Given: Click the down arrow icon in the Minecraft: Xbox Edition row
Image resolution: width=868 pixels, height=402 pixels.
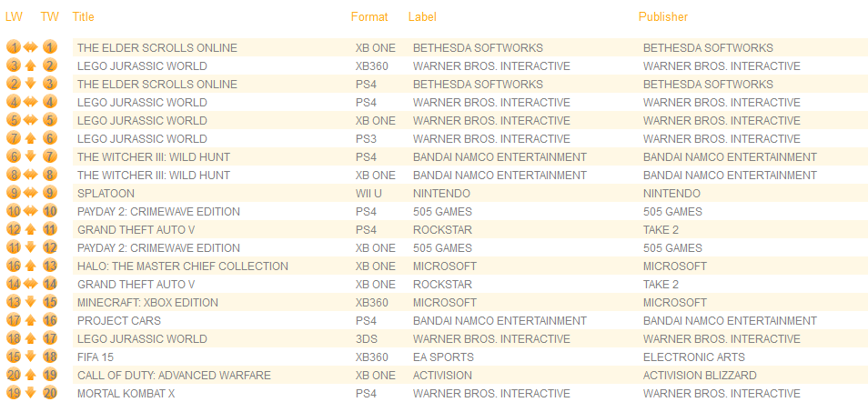Looking at the screenshot, I should [x=31, y=302].
